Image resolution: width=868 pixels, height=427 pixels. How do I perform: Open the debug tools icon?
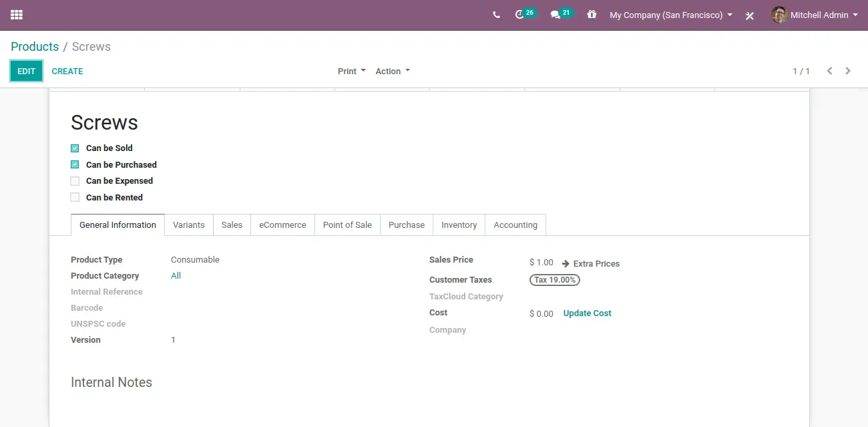click(750, 15)
